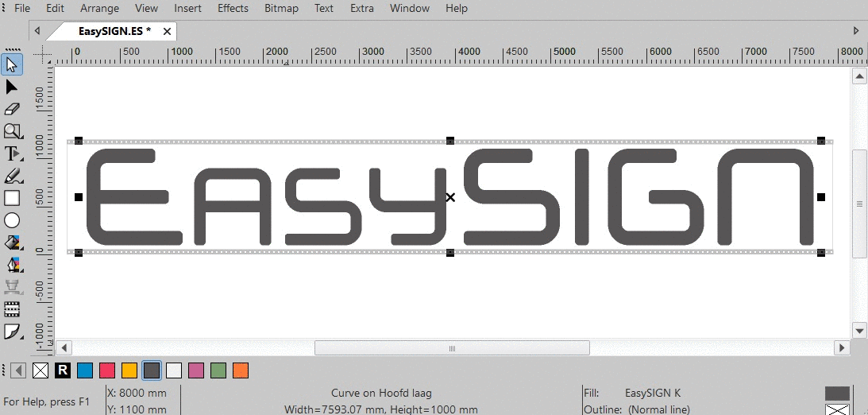Click the vertical scrollbar thumb
This screenshot has height=415, width=868.
point(859,204)
